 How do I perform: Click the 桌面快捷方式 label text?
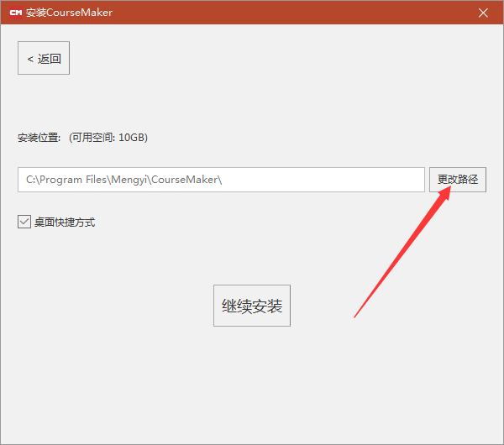click(x=65, y=222)
